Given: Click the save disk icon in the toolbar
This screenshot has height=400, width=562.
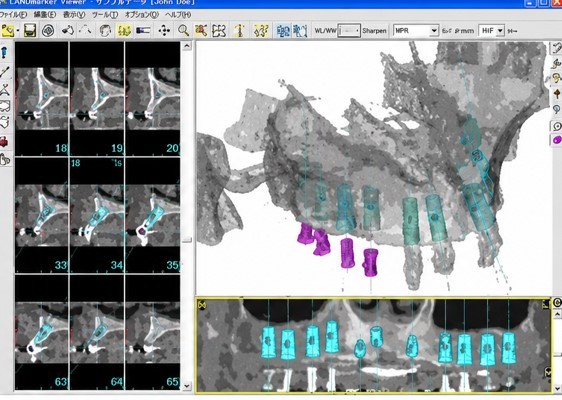Looking at the screenshot, I should pyautogui.click(x=30, y=30).
